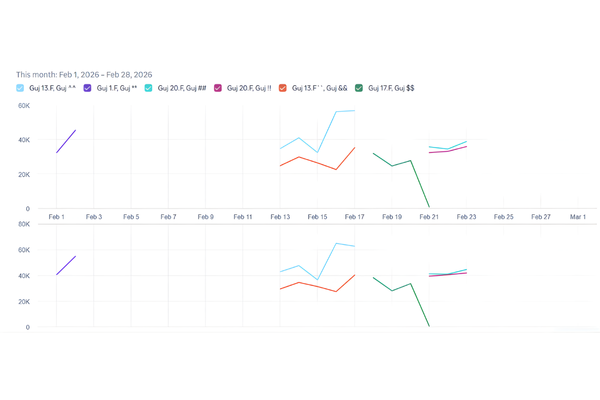Image resolution: width=600 pixels, height=400 pixels.
Task: Open the This month date range selector
Action: 84,74
